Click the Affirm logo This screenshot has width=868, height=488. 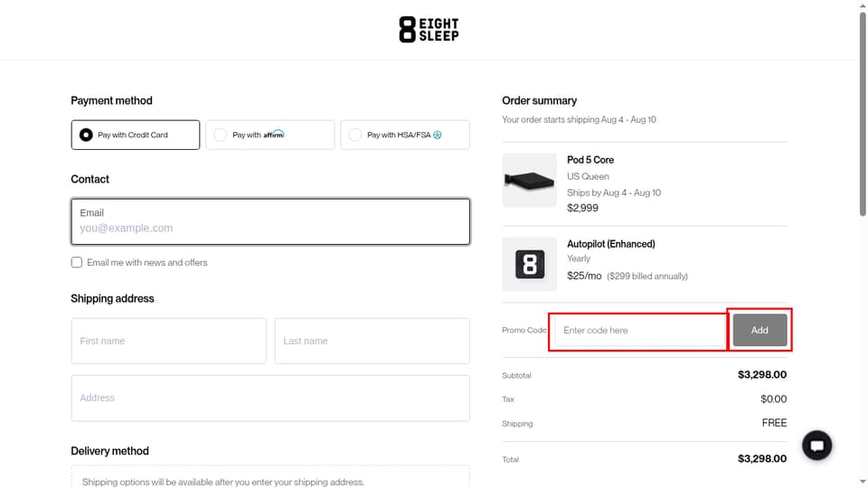tap(273, 135)
